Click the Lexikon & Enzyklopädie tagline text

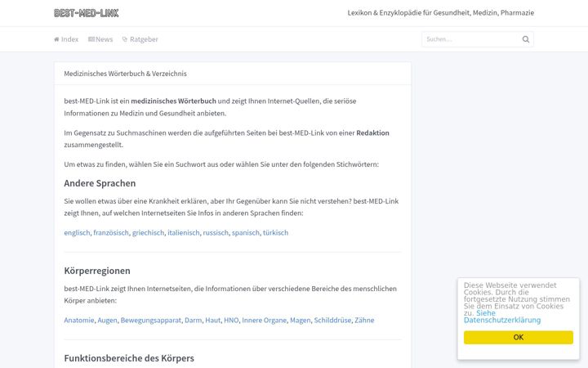click(441, 13)
